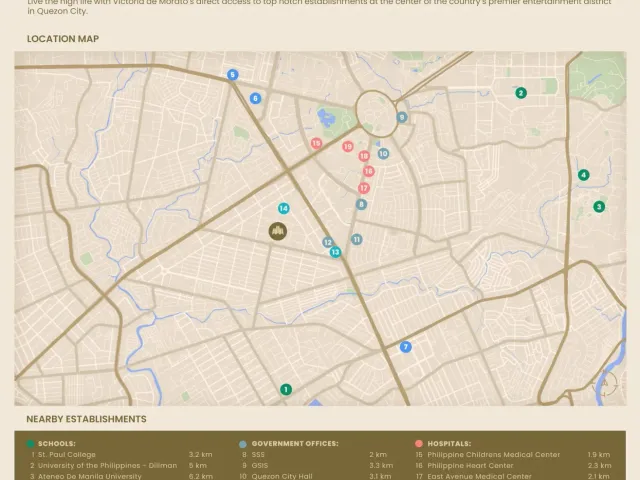Image resolution: width=640 pixels, height=480 pixels.
Task: Click the NEARBY ESTABLISHMENTS heading
Action: pos(86,419)
